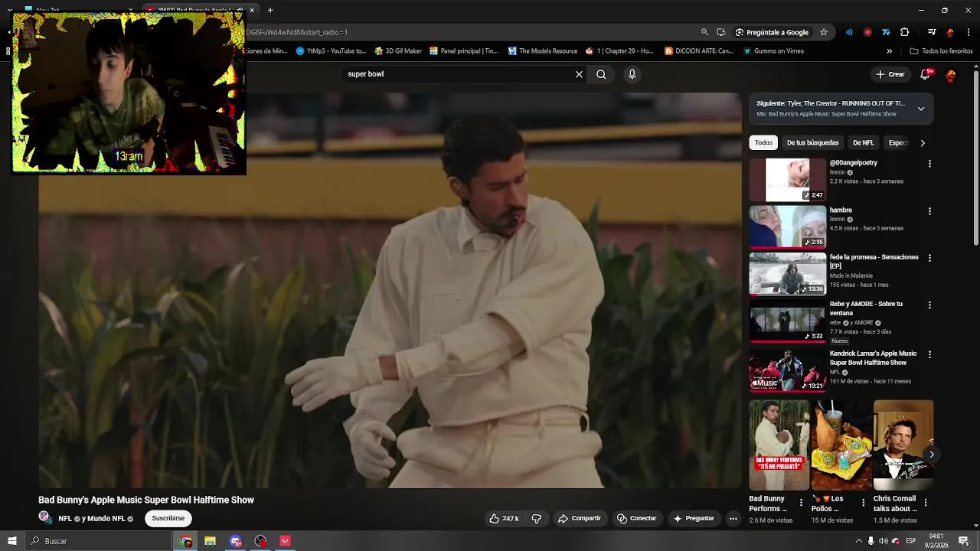Like the video showing 247 k
The width and height of the screenshot is (980, 551).
click(x=504, y=518)
